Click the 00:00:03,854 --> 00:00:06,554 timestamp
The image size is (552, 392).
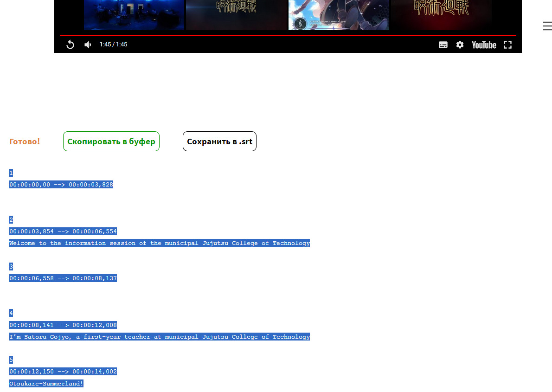63,231
